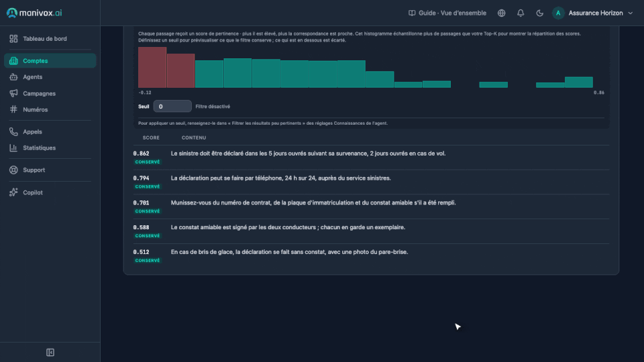Click CONSERVÉ badge under score 0.862
Viewport: 644px width, 362px height.
148,162
